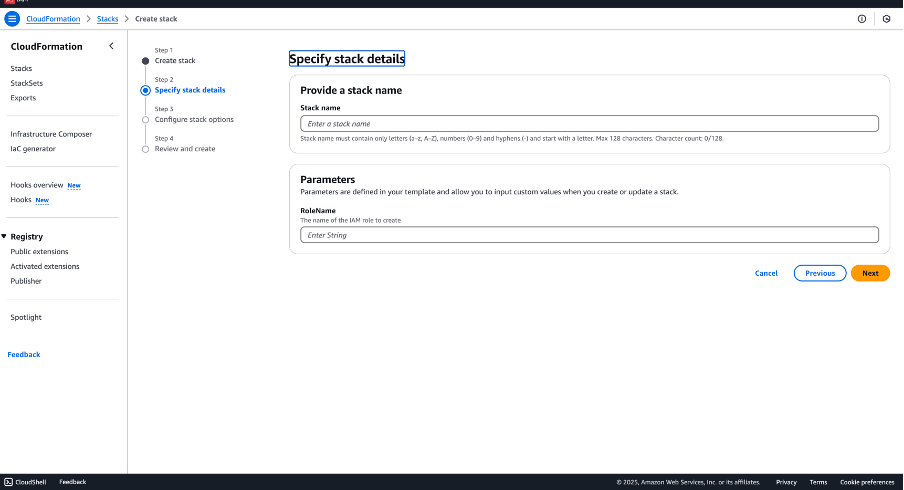The image size is (904, 490).
Task: Open Exports in the side navigation
Action: 23,98
